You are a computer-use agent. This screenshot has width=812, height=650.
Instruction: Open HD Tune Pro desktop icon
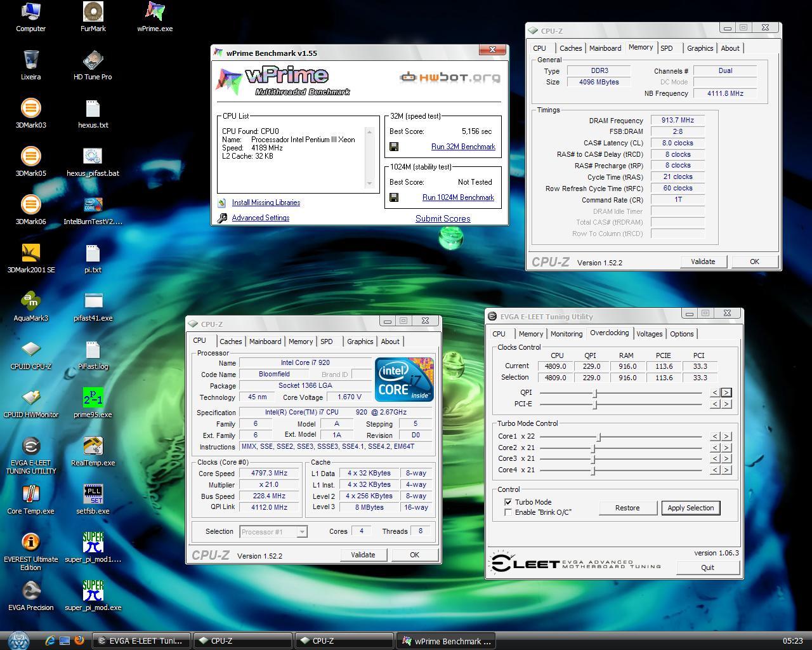[93, 65]
